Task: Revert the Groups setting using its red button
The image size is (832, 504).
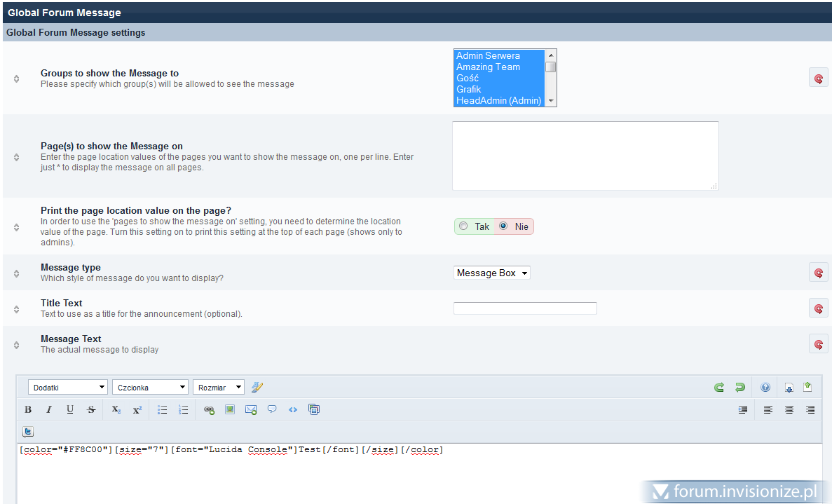Action: point(818,78)
